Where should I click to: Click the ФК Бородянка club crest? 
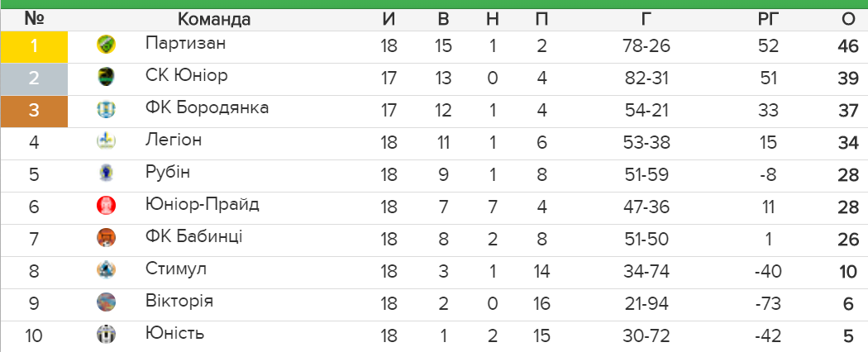click(106, 109)
